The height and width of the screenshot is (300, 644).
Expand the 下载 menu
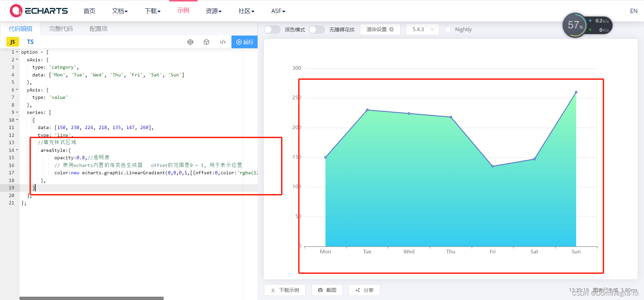pos(153,11)
